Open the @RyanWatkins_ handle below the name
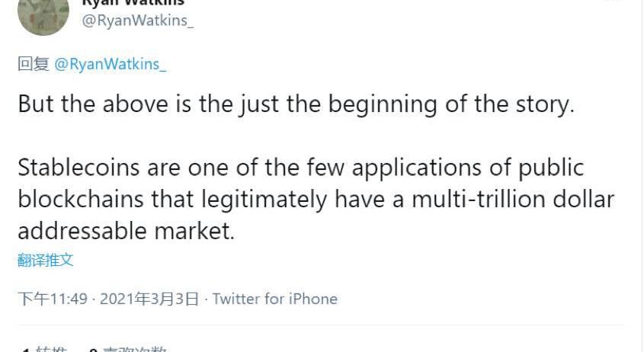 137,21
